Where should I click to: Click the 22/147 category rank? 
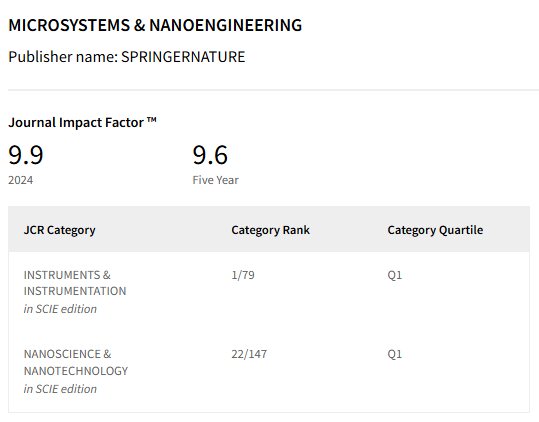click(x=249, y=354)
